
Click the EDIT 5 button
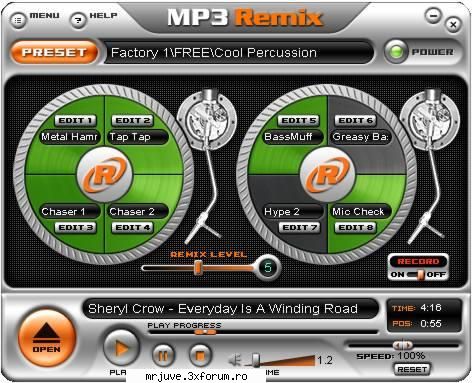[299, 121]
